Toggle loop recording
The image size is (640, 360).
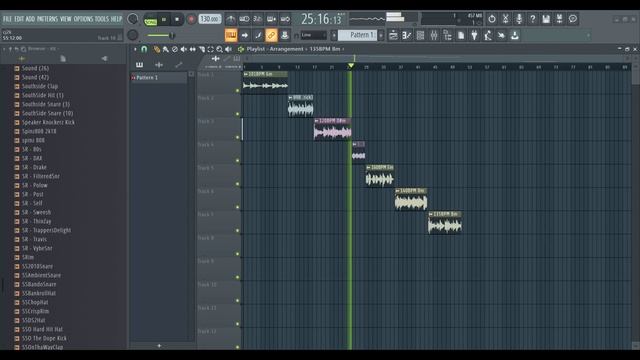coord(285,19)
